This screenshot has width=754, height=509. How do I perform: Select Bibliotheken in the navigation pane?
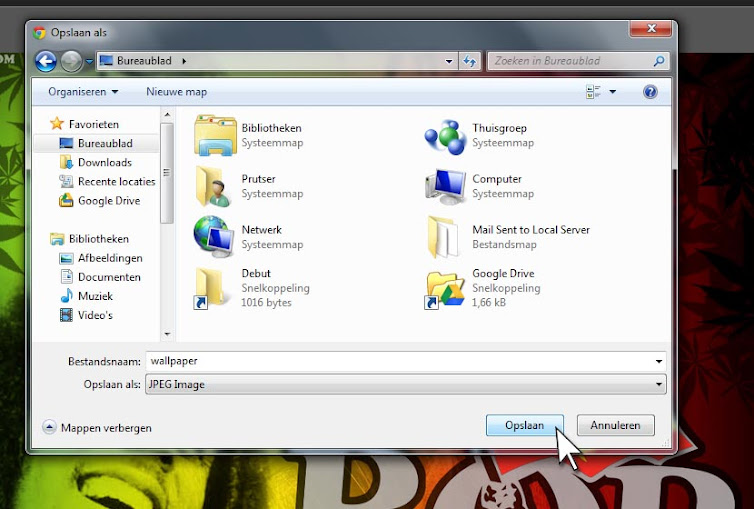click(99, 239)
